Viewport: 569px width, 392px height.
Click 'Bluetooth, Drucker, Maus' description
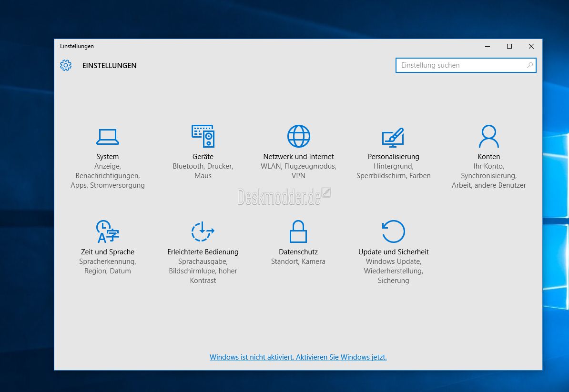click(x=203, y=171)
